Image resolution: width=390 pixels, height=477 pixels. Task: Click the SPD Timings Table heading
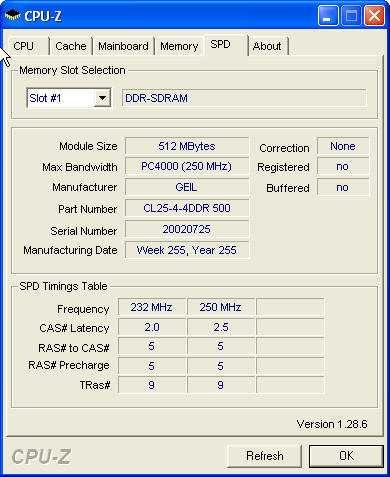[x=63, y=286]
